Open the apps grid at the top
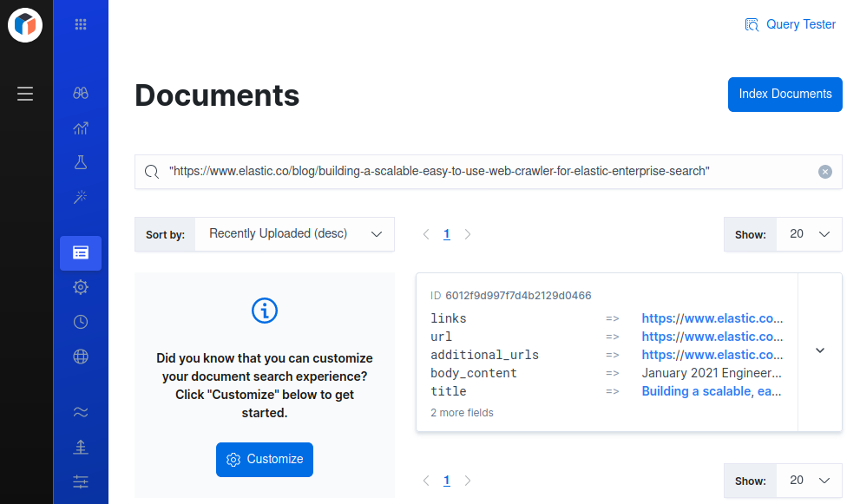The width and height of the screenshot is (860, 504). click(x=81, y=24)
